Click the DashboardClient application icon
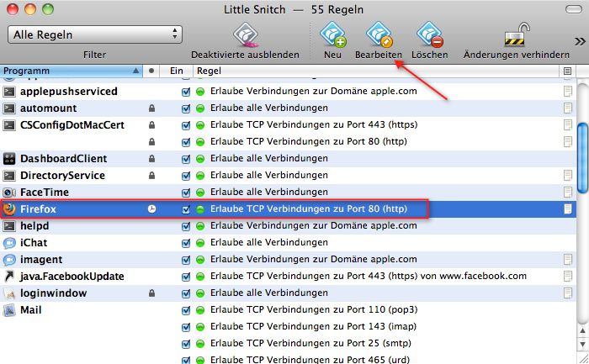Viewport: 589px width, 364px height. [9, 159]
